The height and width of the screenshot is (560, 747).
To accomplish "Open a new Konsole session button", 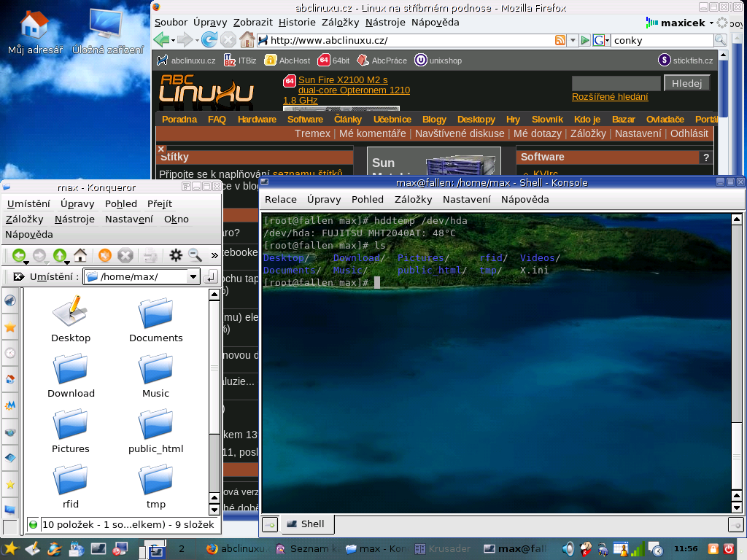I will 270,525.
